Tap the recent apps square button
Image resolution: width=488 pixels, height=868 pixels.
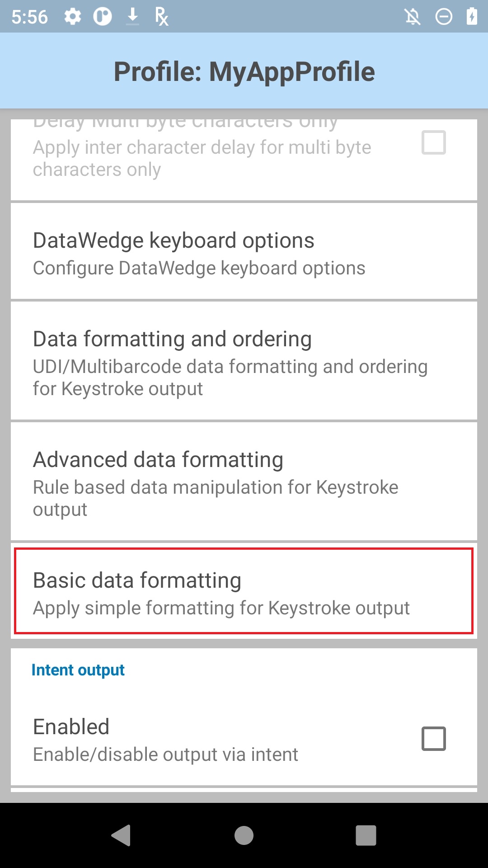tap(366, 835)
